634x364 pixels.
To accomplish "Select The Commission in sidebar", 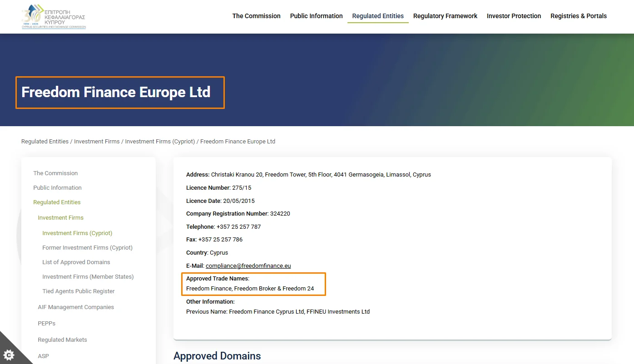I will pos(55,173).
